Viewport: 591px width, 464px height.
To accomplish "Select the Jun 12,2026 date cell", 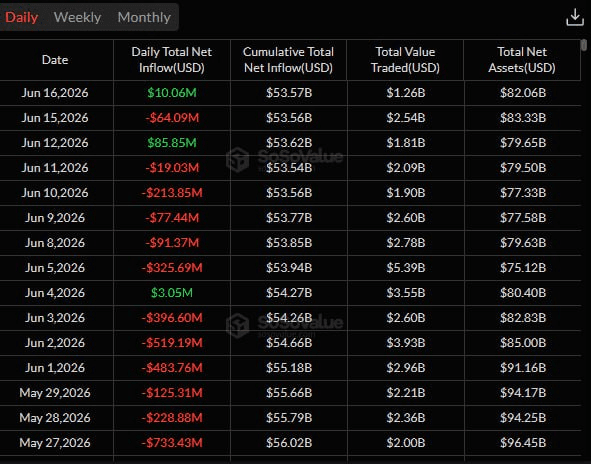I will (55, 142).
